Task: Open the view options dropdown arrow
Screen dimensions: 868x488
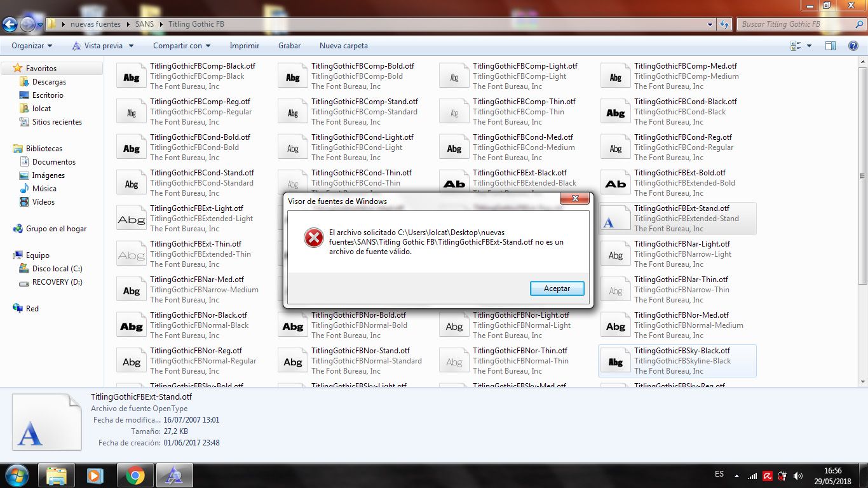Action: pyautogui.click(x=809, y=46)
